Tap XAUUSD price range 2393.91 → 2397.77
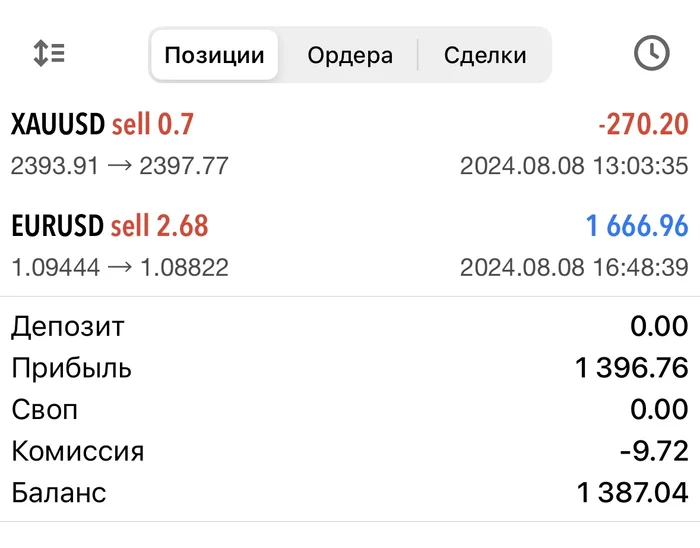 120,165
